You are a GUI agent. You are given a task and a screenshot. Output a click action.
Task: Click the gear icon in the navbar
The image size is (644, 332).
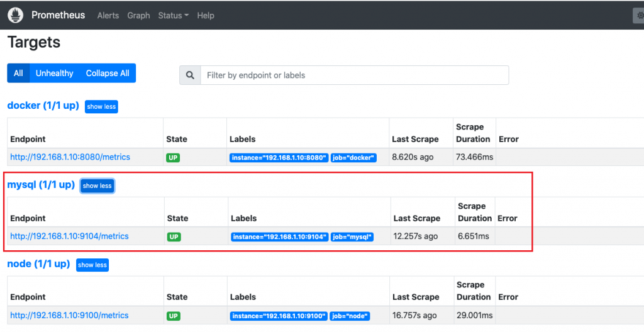coord(639,16)
